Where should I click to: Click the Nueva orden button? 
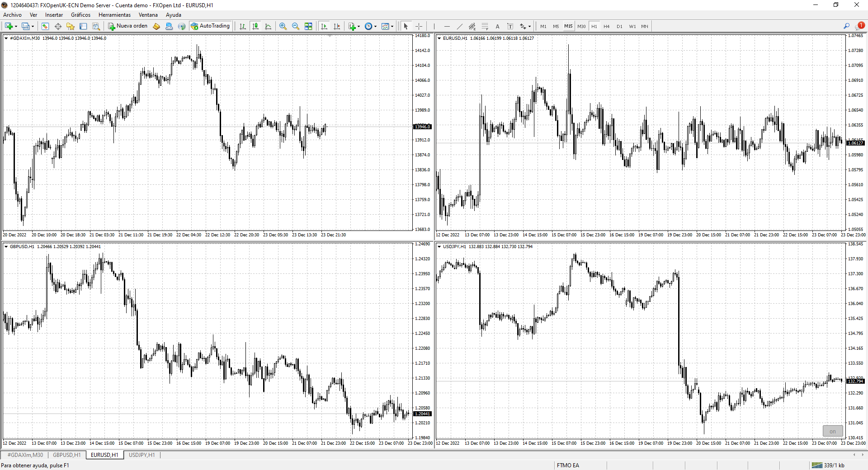[x=128, y=26]
